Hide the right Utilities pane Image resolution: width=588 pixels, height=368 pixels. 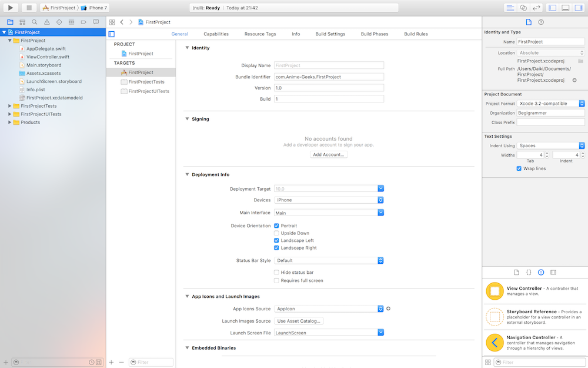(x=579, y=8)
